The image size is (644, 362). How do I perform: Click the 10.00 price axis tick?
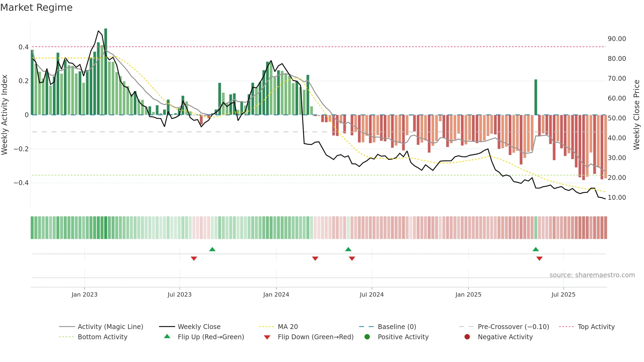pyautogui.click(x=617, y=197)
